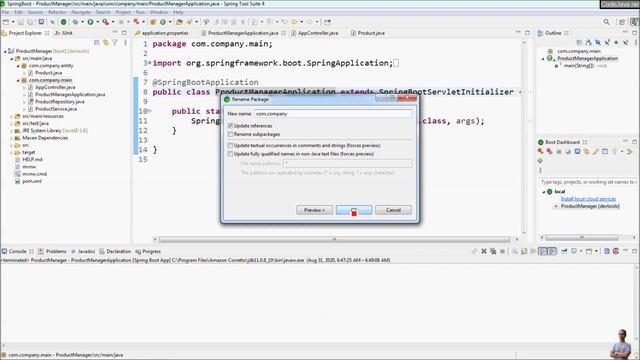Click the stop icon in Boot Dashboard
Viewport: 640px width, 360px height.
pyautogui.click(x=559, y=151)
